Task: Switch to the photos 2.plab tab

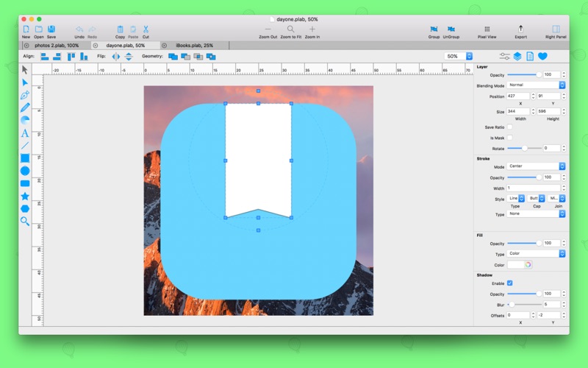Action: click(x=57, y=46)
